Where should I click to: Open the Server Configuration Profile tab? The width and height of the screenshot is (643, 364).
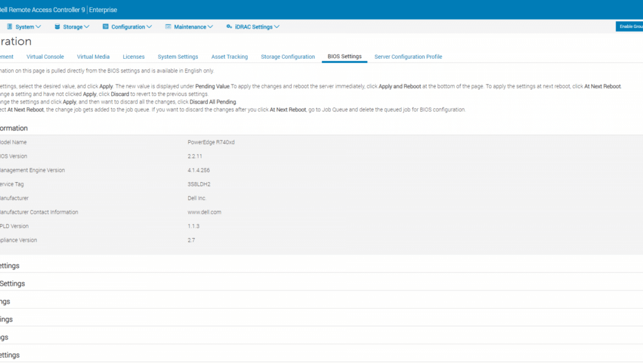(x=408, y=57)
